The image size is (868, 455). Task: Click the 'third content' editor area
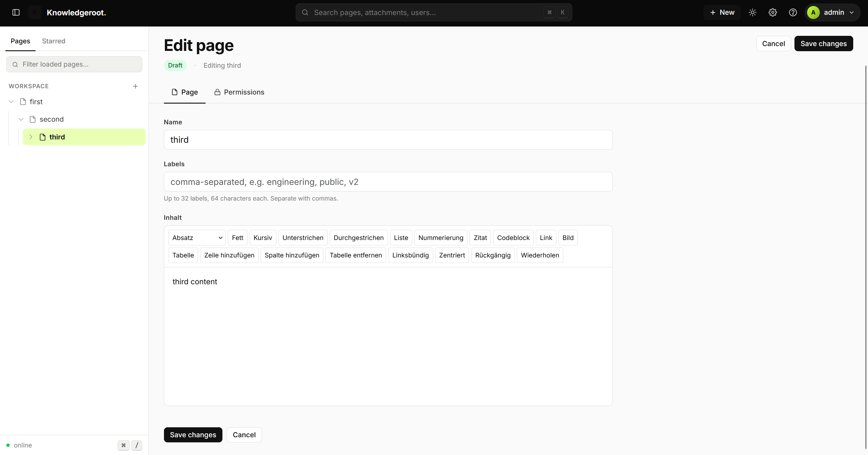388,336
